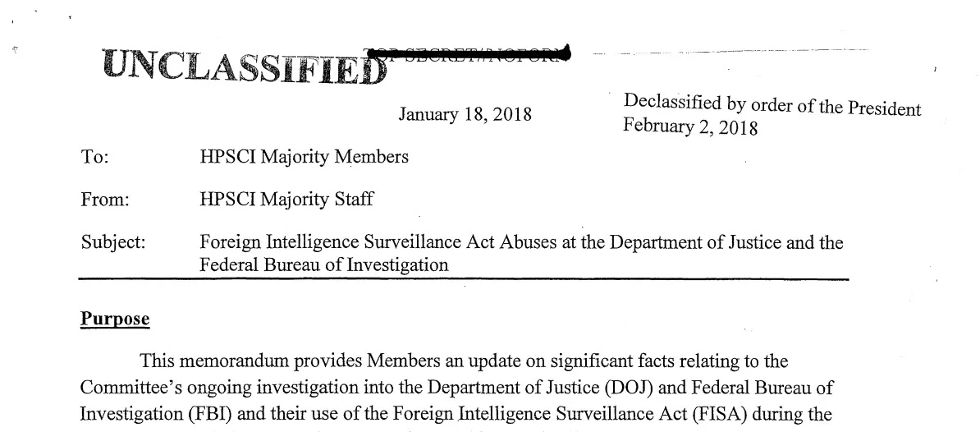
Task: Click the word 'Committee's' in the paragraph
Action: pyautogui.click(x=131, y=388)
